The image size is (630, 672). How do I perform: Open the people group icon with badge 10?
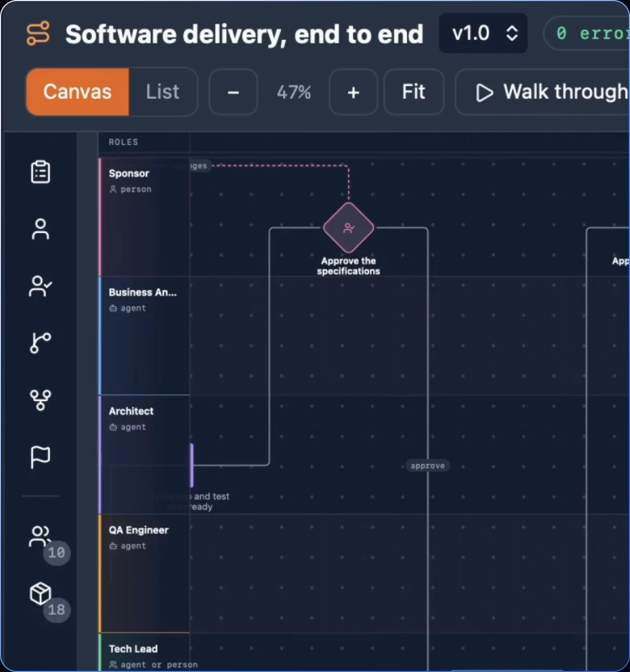[x=40, y=537]
